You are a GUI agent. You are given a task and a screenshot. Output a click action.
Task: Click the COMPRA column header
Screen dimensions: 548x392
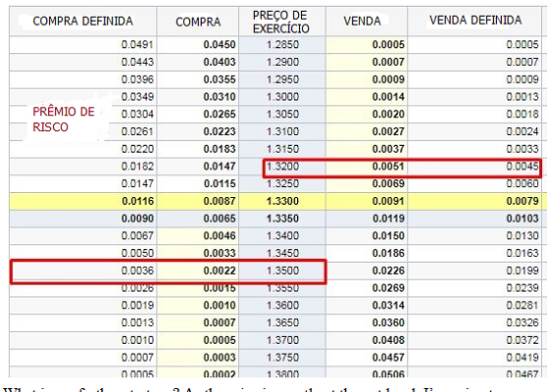point(198,22)
